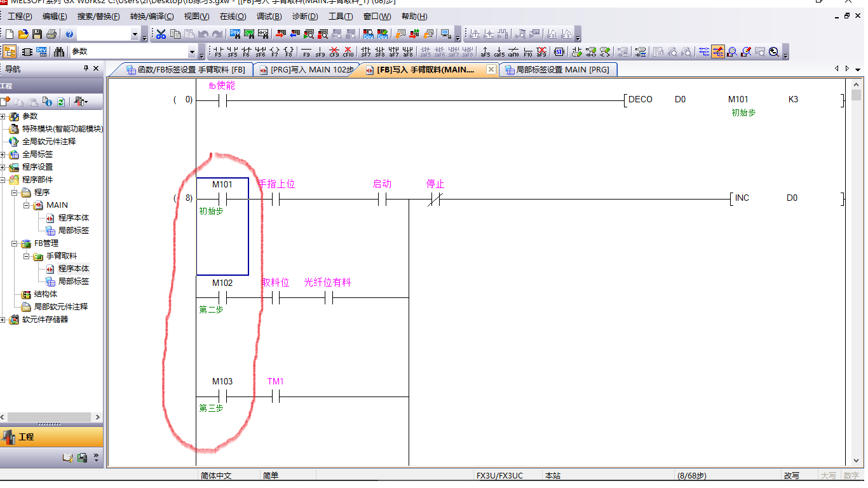Expand the 参数 tree node

click(3, 116)
